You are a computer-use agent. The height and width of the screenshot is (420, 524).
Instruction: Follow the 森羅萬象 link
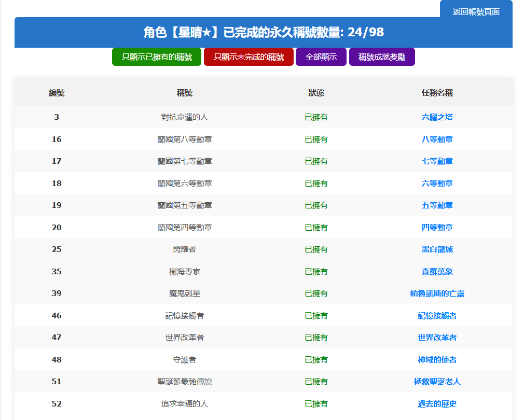coord(437,271)
